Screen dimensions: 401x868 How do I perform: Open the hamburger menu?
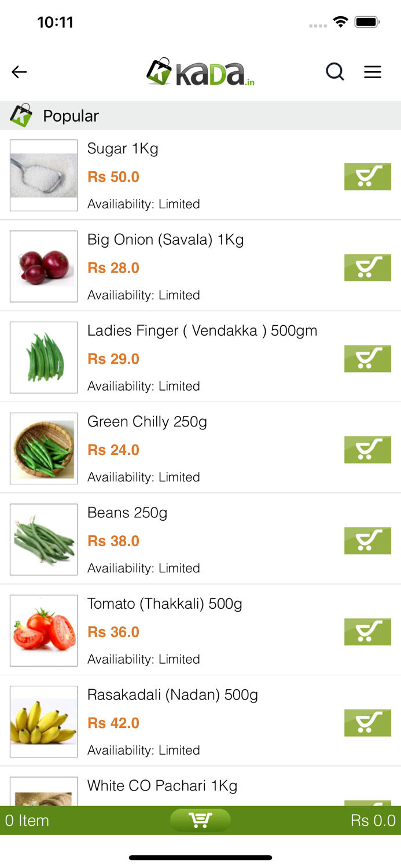372,72
